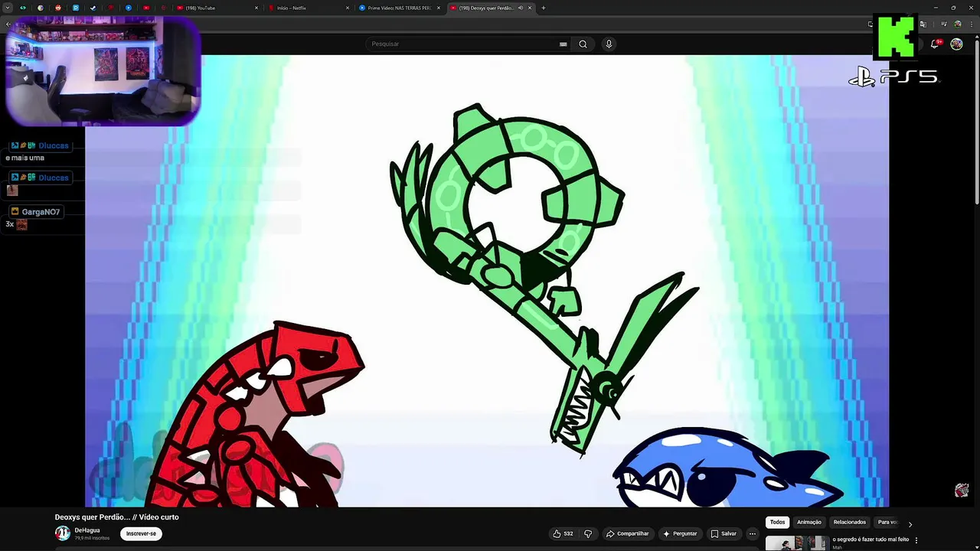Screen dimensions: 980x551
Task: Open the Steam pinned tab
Action: coord(93,8)
